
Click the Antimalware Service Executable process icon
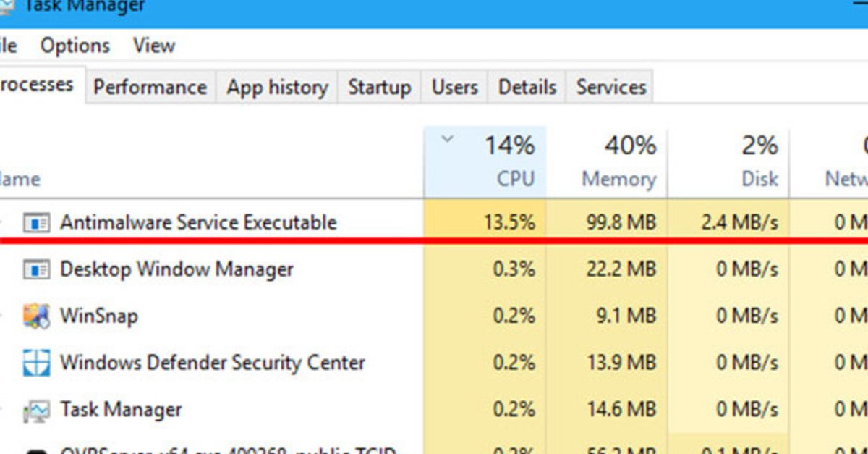coord(36,222)
